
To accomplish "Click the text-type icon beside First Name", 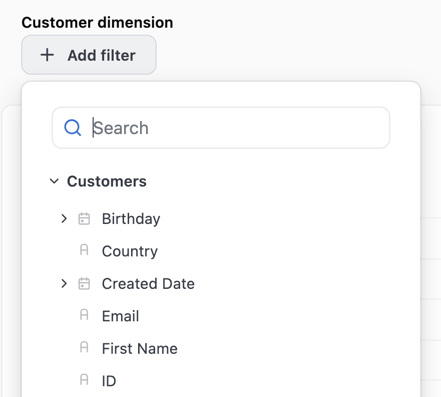I will pos(84,347).
